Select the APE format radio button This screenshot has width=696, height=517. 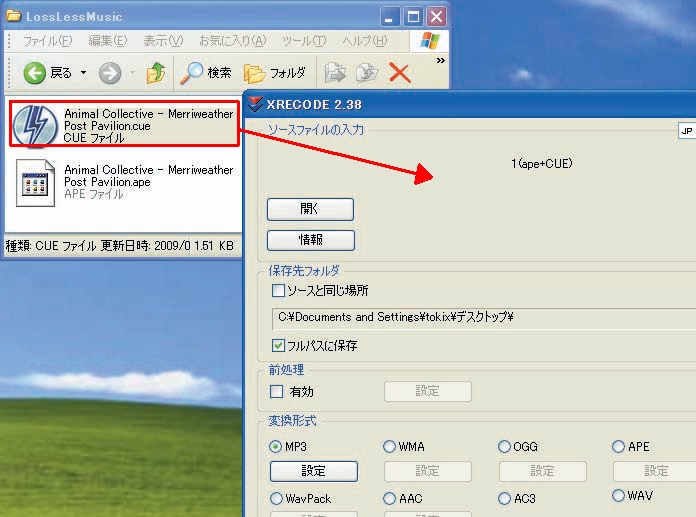tap(618, 446)
